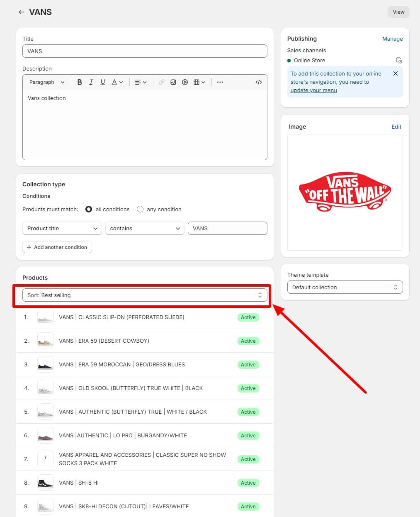This screenshot has width=420, height=517.
Task: Insert a link into the description
Action: tap(161, 82)
